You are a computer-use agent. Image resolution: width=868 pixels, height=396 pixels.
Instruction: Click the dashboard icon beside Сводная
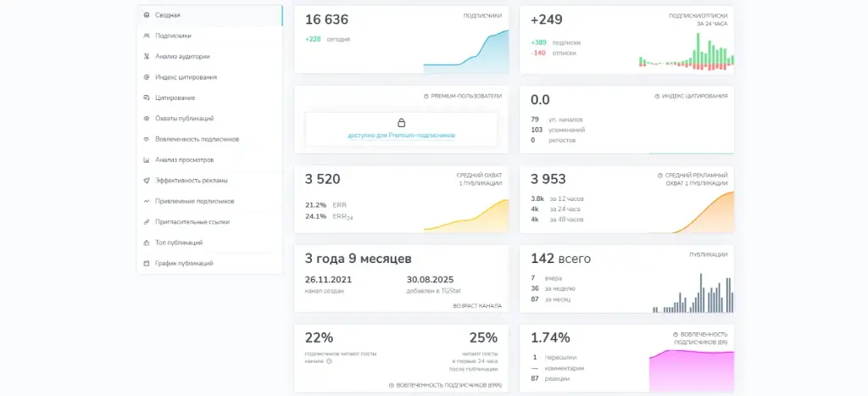click(x=146, y=15)
